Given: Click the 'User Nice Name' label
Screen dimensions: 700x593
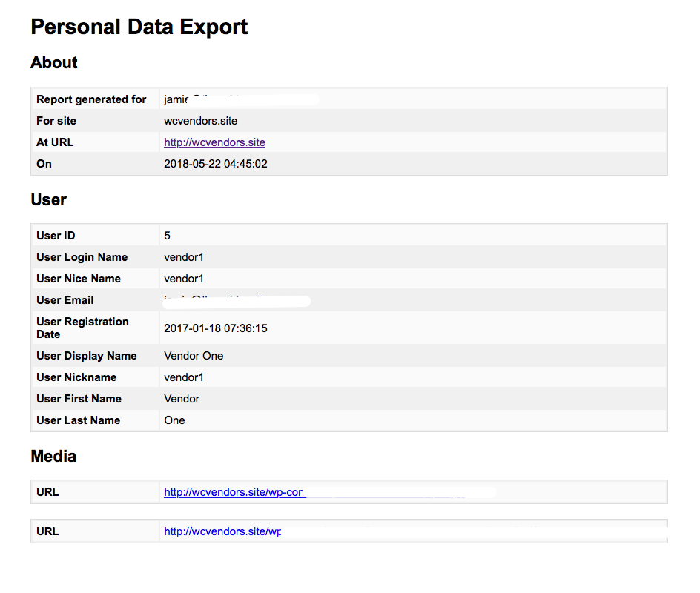Looking at the screenshot, I should (79, 279).
